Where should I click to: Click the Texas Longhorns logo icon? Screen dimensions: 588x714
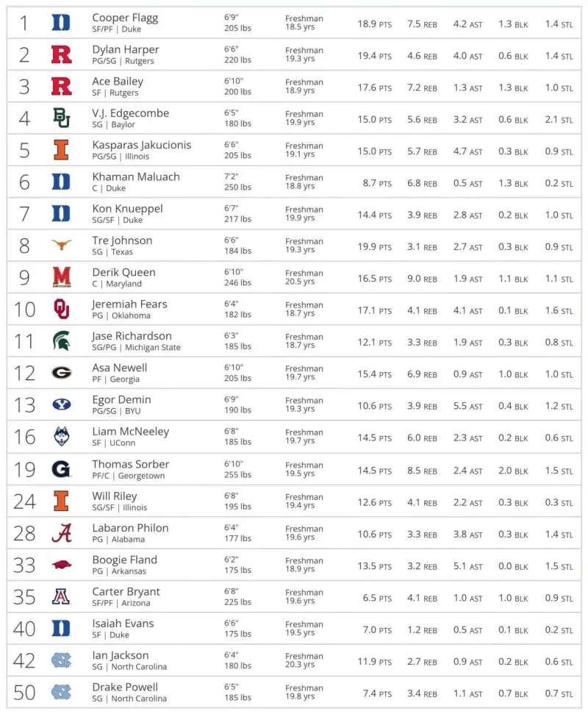62,245
